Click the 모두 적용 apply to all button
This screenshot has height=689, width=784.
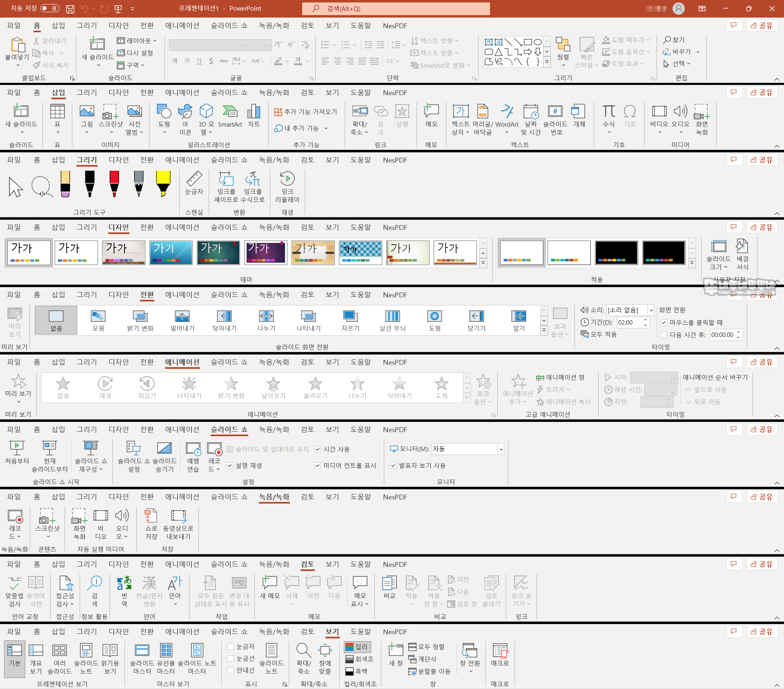pyautogui.click(x=599, y=334)
